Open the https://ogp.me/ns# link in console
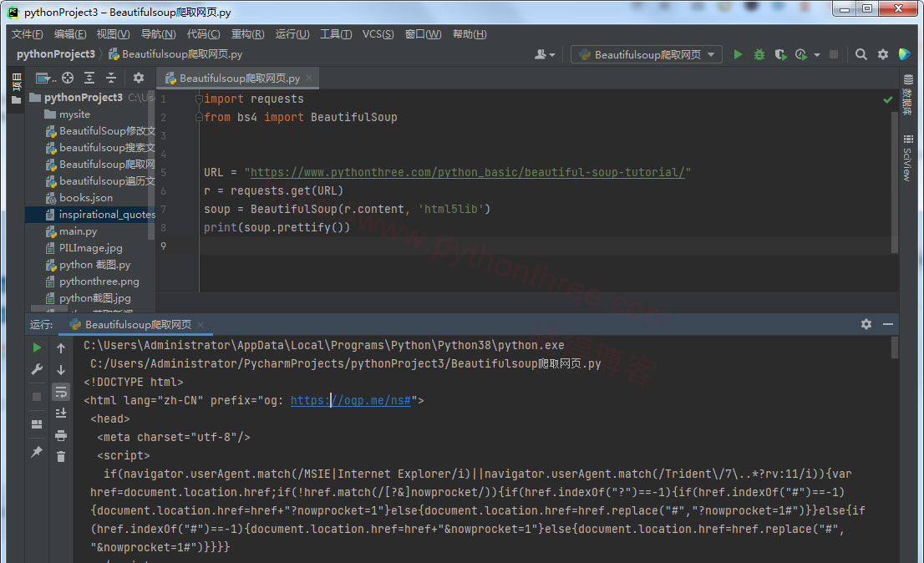 (x=350, y=400)
